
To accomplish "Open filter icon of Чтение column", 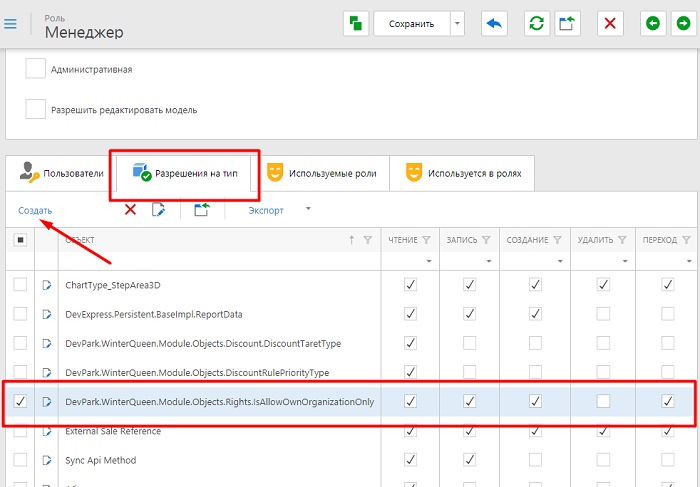I will [426, 240].
